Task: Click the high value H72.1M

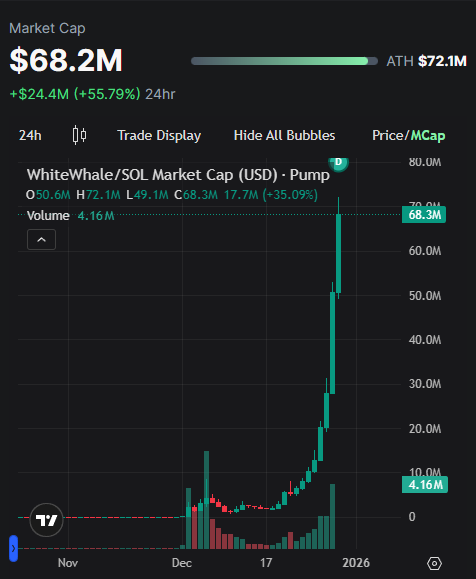Action: [x=98, y=195]
